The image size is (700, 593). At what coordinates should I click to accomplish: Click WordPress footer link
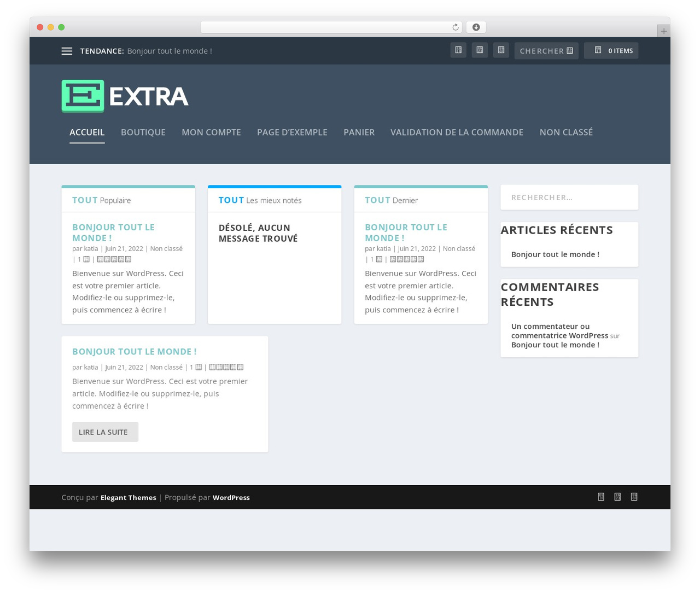click(x=231, y=497)
